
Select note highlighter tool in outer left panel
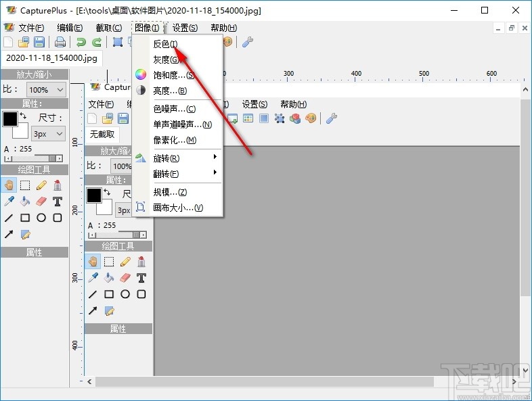click(x=26, y=234)
